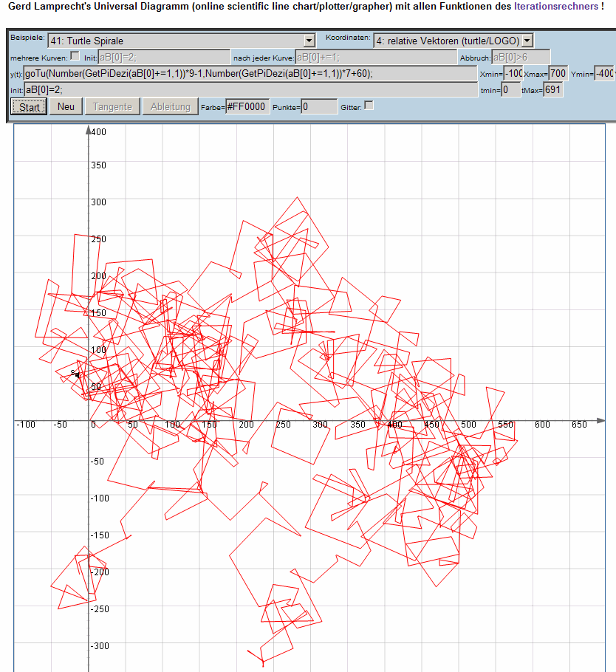Click the lower init field 'aB[0]=2;'
This screenshot has height=672, width=616.
pos(251,89)
